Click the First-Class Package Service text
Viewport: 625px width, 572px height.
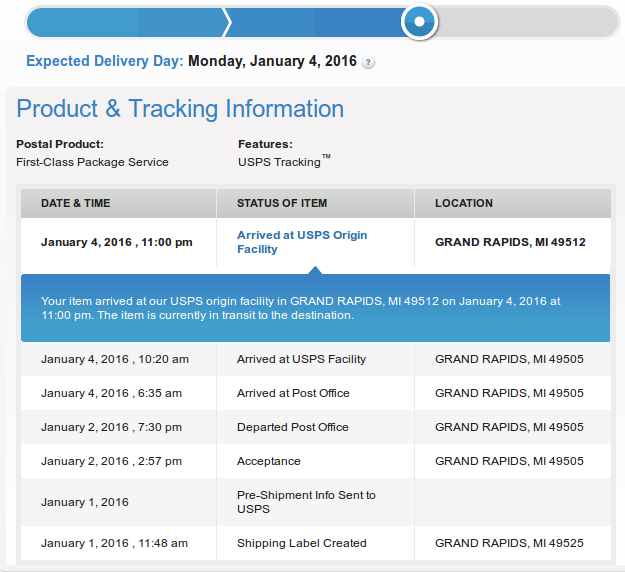point(92,162)
